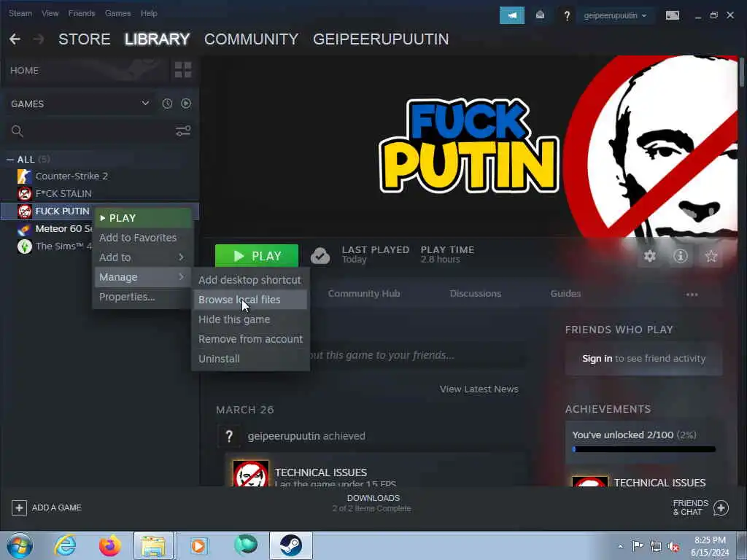Screen dimensions: 747x560
Task: Open the Windows Start button
Action: [x=19, y=545]
